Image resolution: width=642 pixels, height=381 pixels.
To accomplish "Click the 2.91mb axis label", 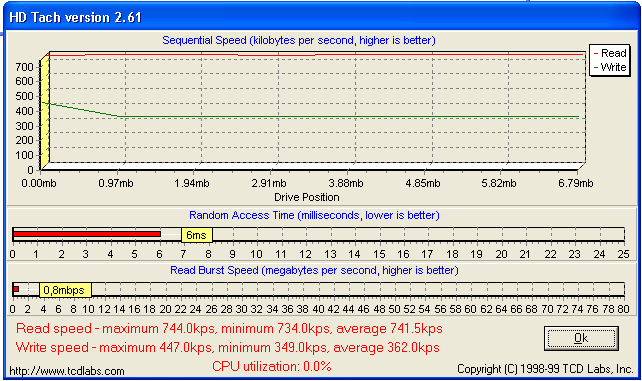I will click(x=269, y=183).
